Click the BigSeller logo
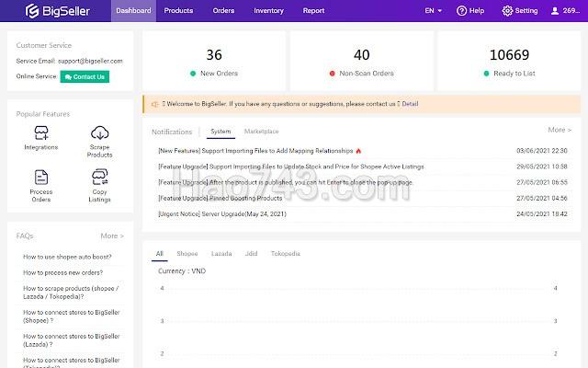Viewport: 588px width, 368px height. pyautogui.click(x=58, y=11)
